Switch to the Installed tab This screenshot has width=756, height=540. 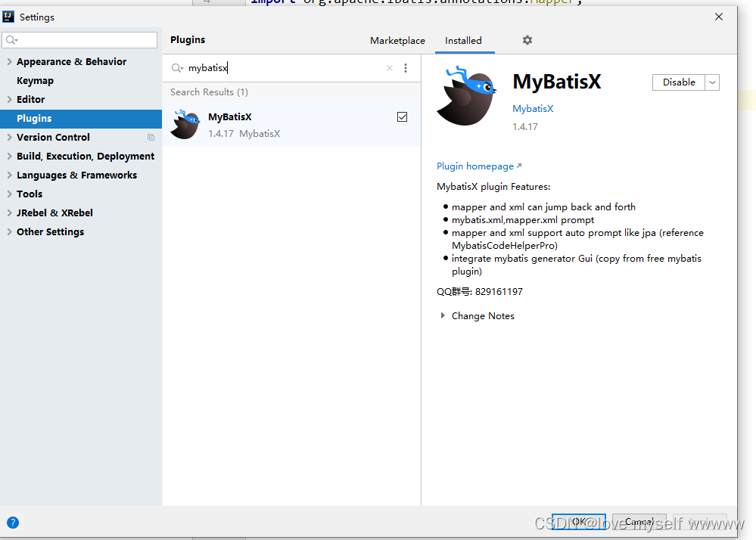coord(463,41)
